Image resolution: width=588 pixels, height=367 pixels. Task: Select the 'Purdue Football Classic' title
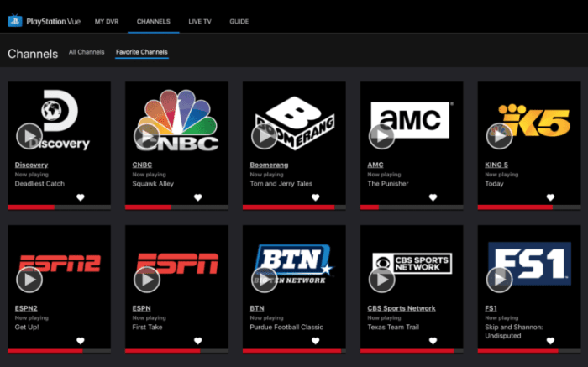[286, 327]
